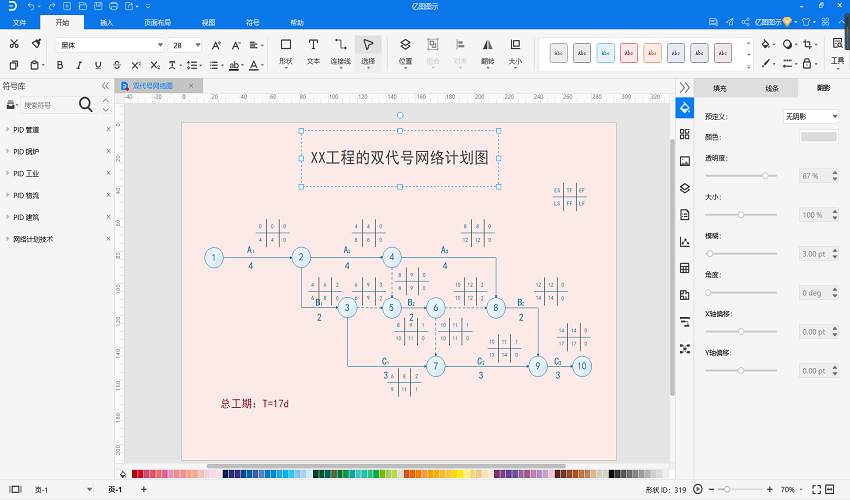Click the zoom in plus button
This screenshot has height=500, width=850.
click(769, 489)
